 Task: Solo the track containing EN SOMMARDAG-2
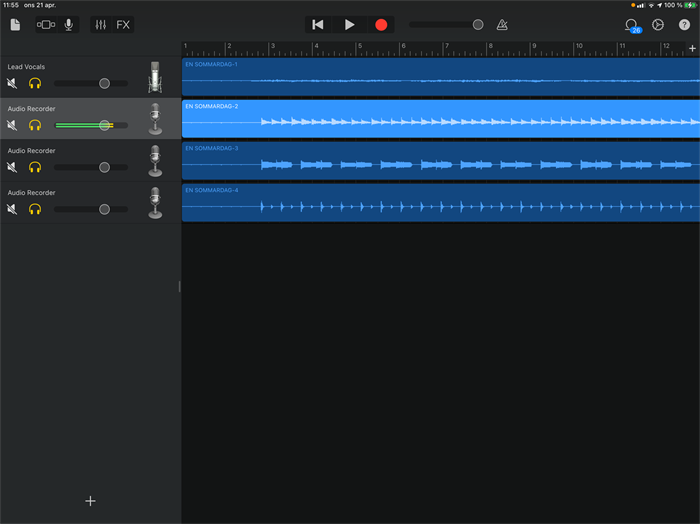click(x=34, y=126)
